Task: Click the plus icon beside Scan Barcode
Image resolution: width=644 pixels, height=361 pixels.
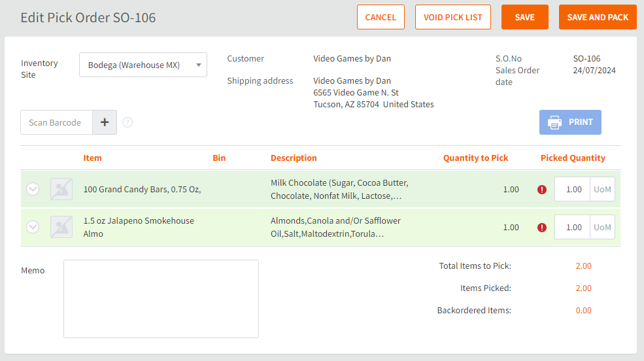Action: 105,122
